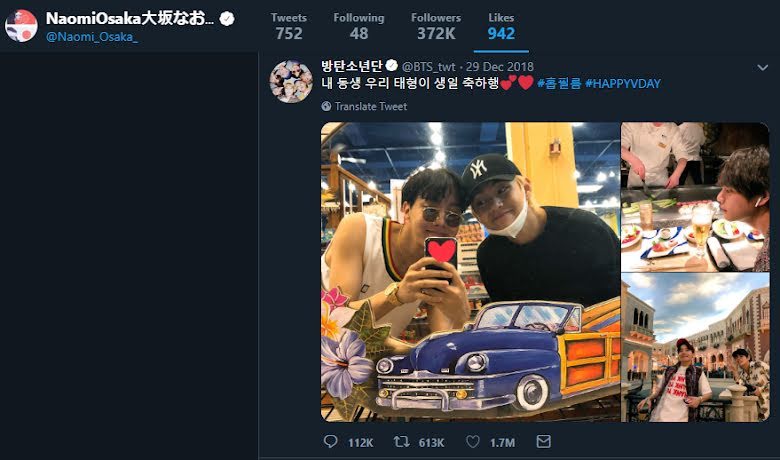
Task: Switch to the Tweets tab
Action: (x=289, y=26)
